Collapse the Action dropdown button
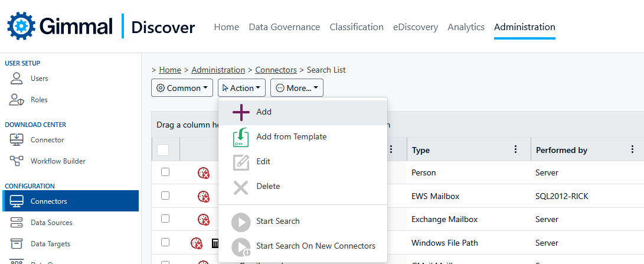This screenshot has width=644, height=264. 241,88
